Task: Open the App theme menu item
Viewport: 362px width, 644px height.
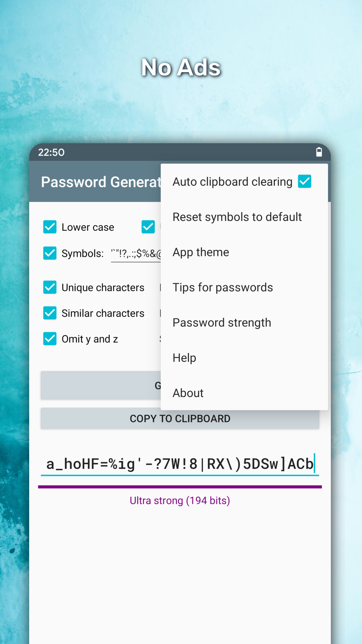Action: [x=201, y=252]
